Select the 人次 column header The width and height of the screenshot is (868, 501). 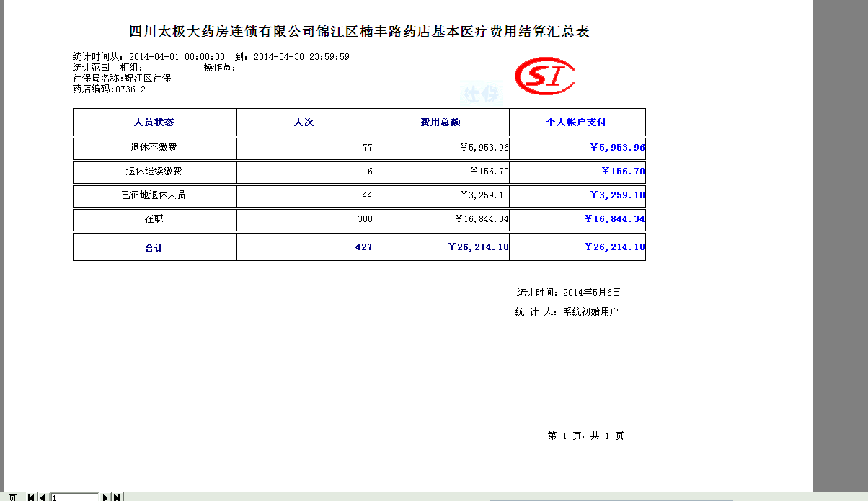tap(304, 123)
